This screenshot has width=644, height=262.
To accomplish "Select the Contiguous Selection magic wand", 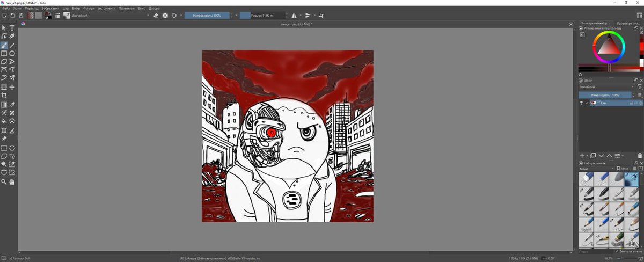I will [4, 164].
